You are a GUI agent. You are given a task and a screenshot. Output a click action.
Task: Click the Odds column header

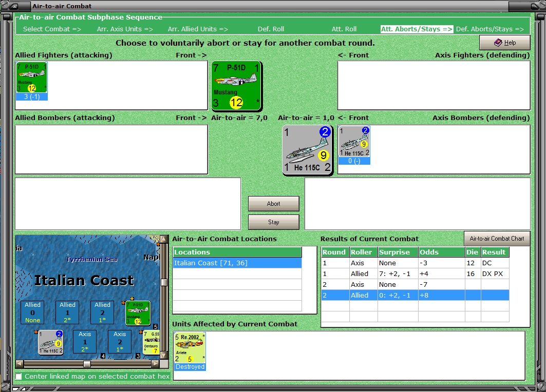[x=442, y=252]
